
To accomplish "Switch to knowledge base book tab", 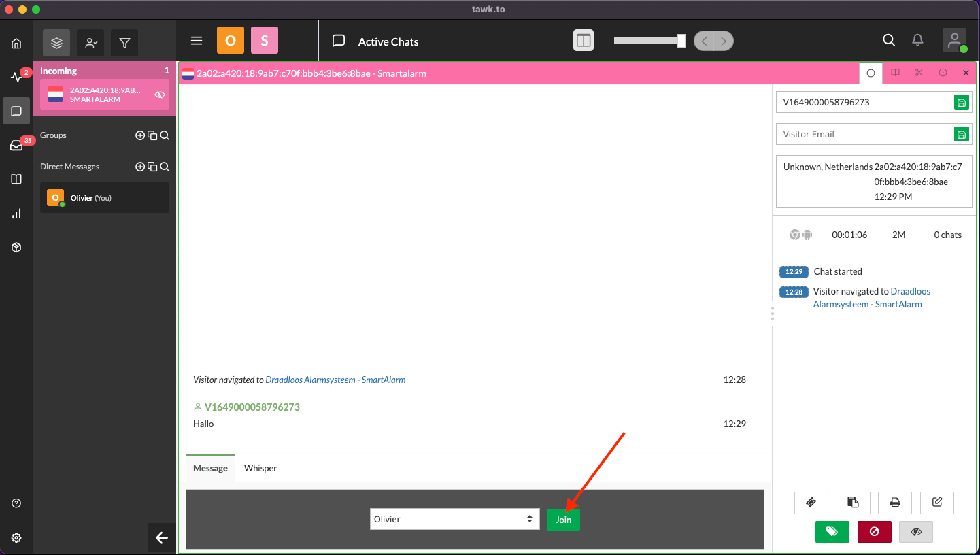I will 895,73.
